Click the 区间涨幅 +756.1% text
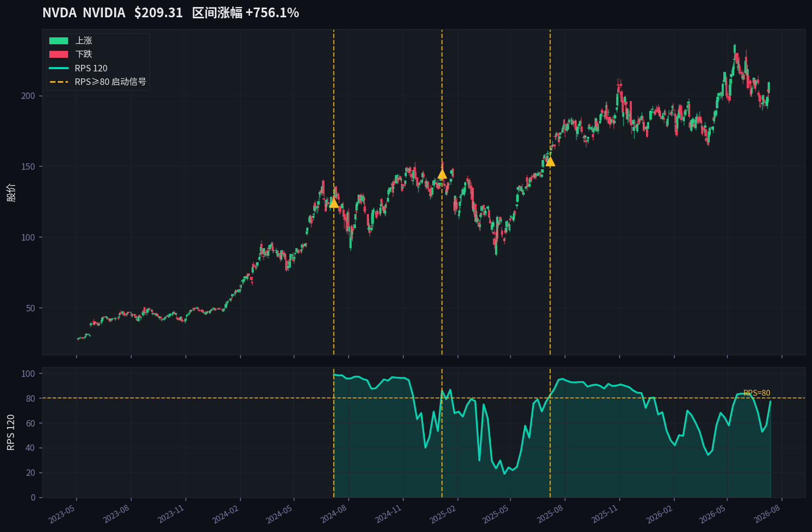 click(x=245, y=12)
